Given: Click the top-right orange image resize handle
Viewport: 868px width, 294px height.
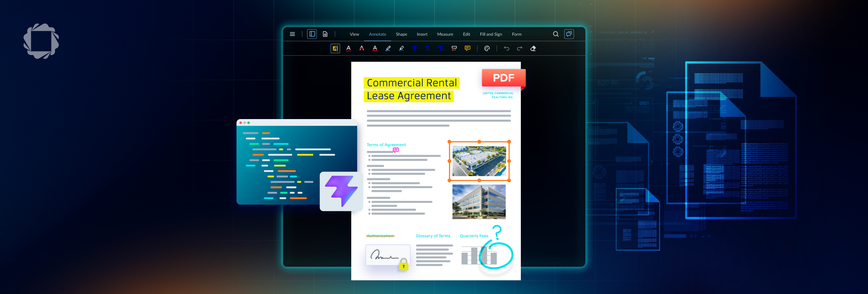Looking at the screenshot, I should click(509, 142).
